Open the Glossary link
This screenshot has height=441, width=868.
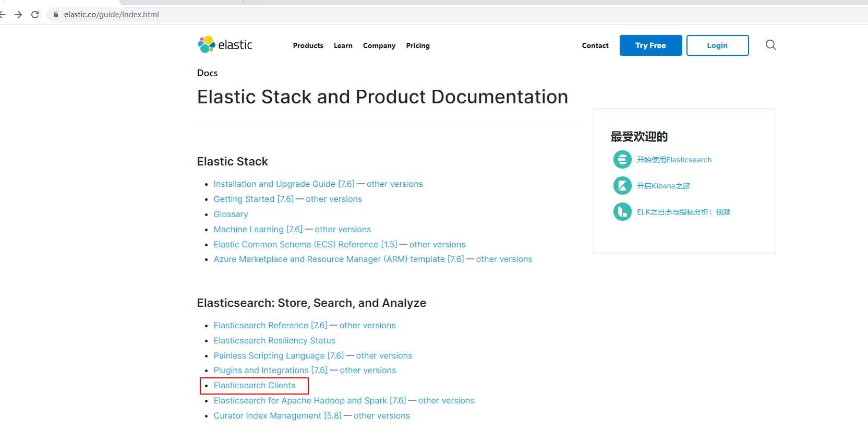click(231, 214)
